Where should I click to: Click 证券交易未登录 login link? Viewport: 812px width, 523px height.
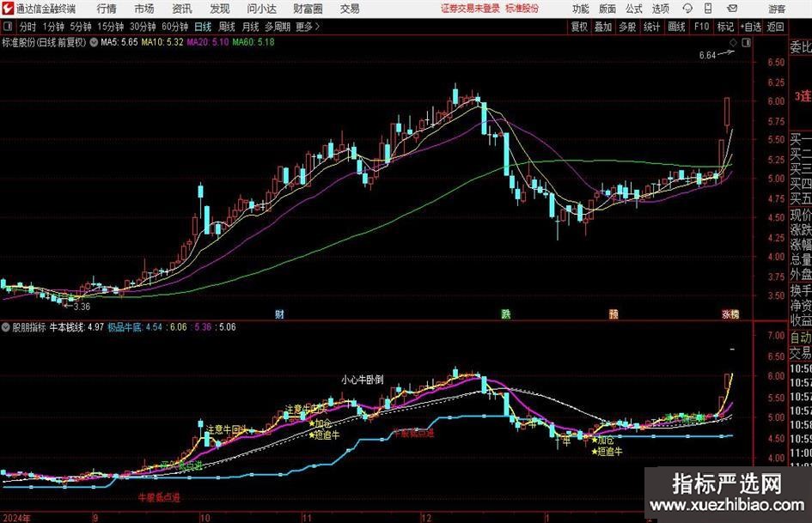tap(470, 9)
